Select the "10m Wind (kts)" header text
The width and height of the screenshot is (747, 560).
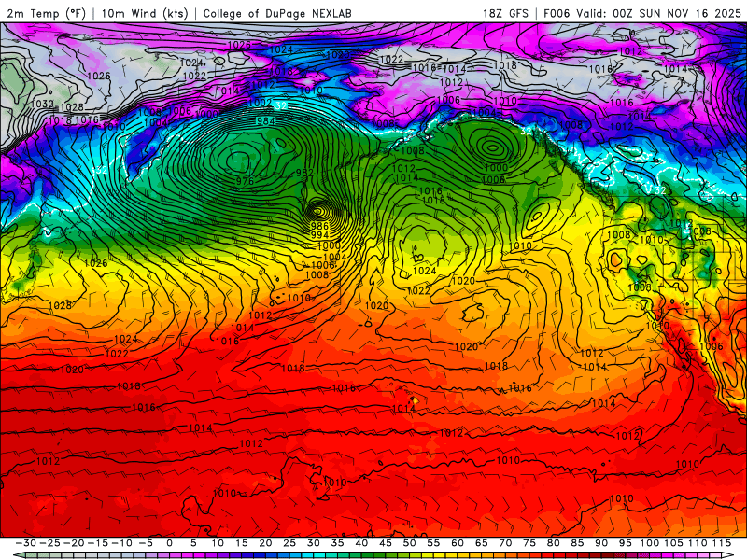145,13
